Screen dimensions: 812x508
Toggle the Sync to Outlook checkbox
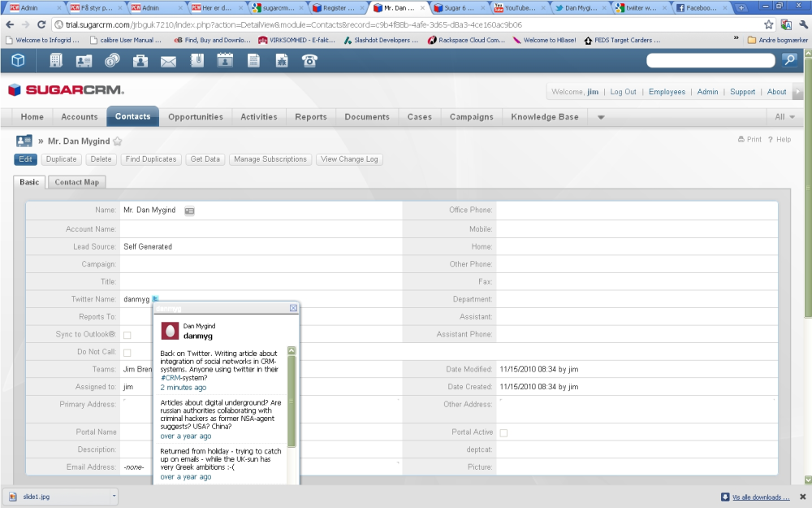[127, 335]
